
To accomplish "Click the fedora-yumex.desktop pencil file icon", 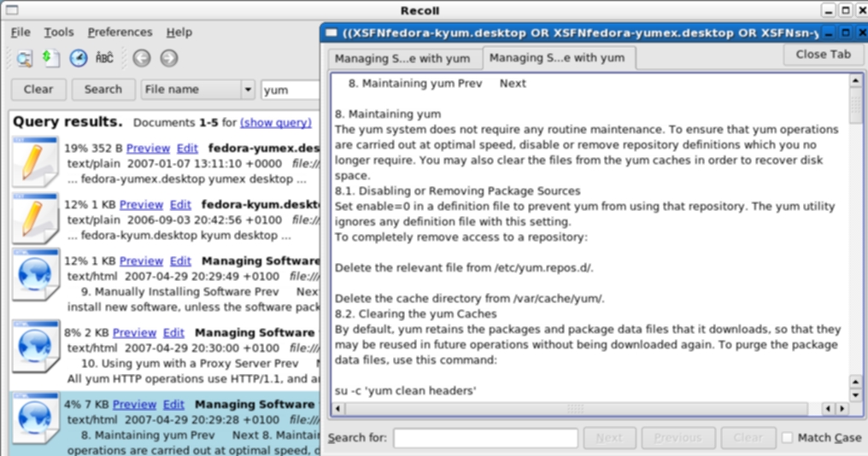I will pyautogui.click(x=35, y=162).
